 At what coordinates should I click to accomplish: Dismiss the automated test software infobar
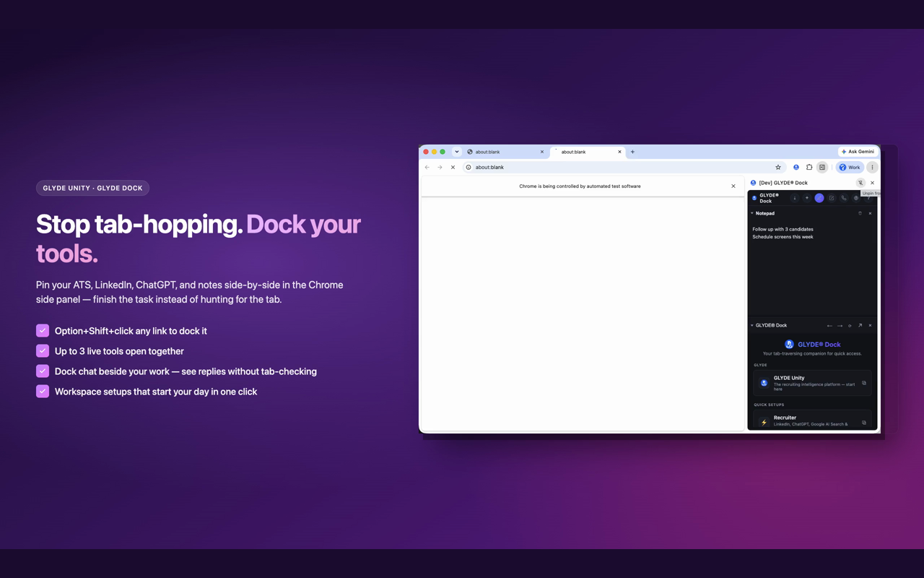click(x=733, y=186)
